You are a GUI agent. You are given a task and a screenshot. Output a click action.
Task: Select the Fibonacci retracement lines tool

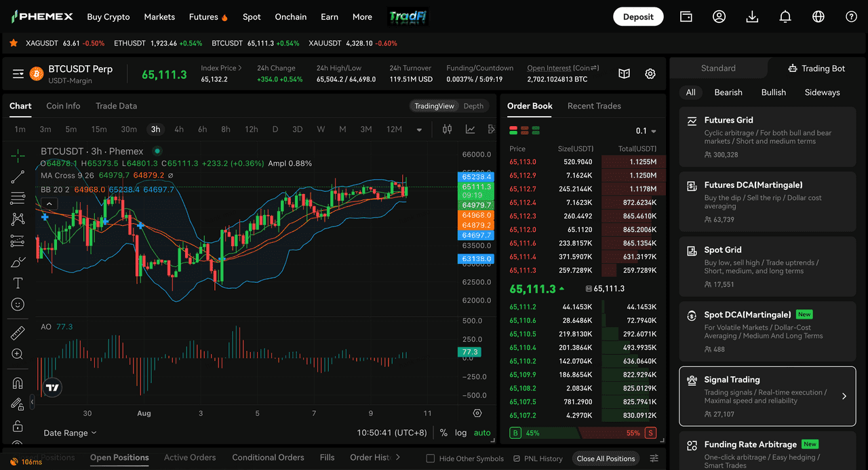coord(18,198)
